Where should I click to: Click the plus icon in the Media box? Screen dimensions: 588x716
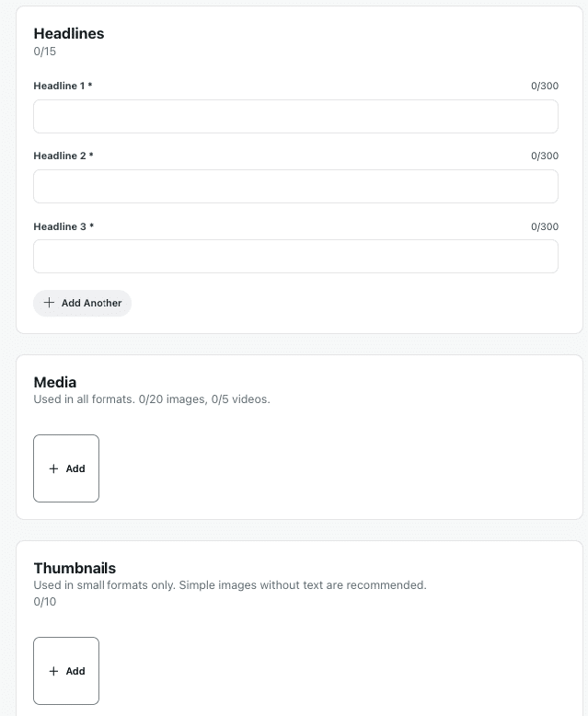click(x=53, y=468)
